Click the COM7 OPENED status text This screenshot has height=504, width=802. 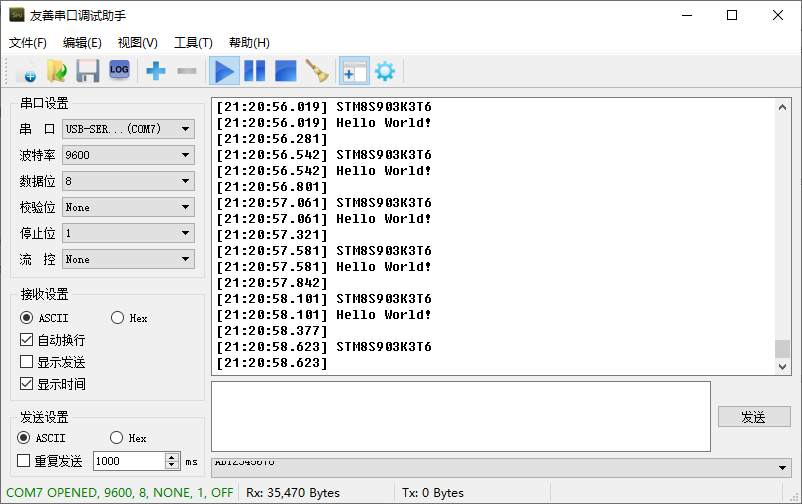(x=120, y=492)
